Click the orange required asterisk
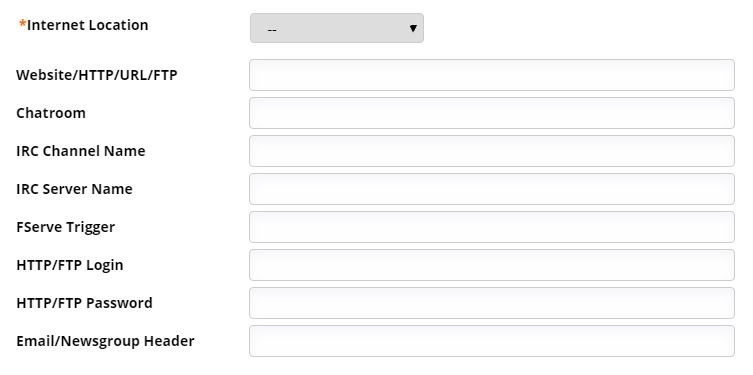Viewport: 753px width, 375px height. (22, 24)
